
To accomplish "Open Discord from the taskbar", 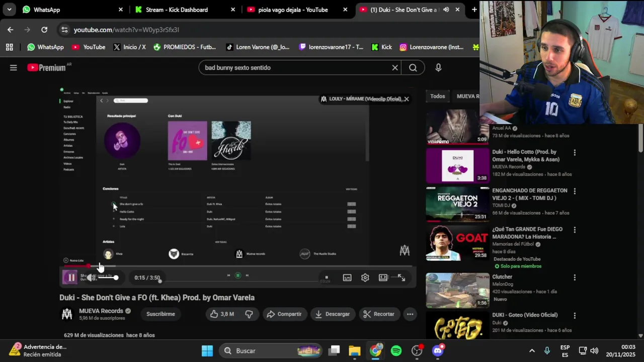I will click(438, 350).
